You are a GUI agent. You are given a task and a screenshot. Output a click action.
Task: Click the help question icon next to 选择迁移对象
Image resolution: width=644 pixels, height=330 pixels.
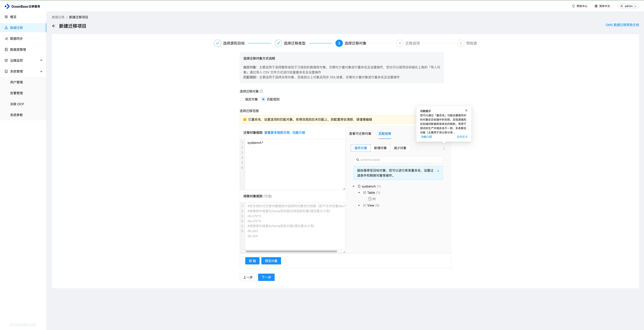point(261,91)
